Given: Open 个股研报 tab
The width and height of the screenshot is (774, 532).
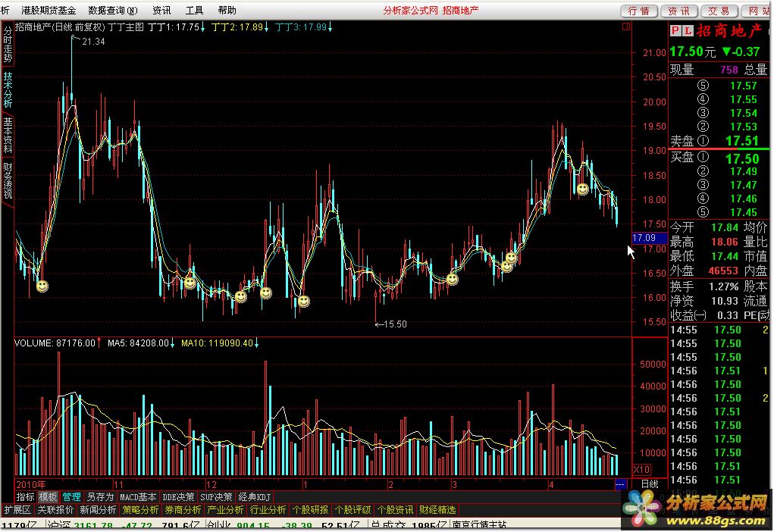Looking at the screenshot, I should [x=311, y=510].
